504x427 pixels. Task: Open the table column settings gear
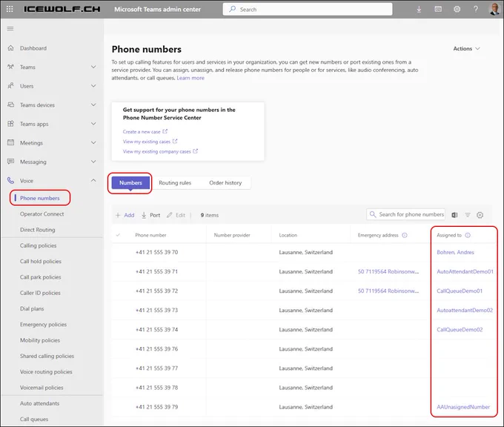point(480,215)
